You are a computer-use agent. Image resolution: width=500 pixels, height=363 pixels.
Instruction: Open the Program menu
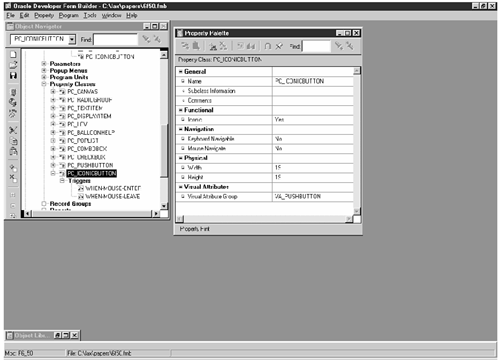click(x=69, y=15)
